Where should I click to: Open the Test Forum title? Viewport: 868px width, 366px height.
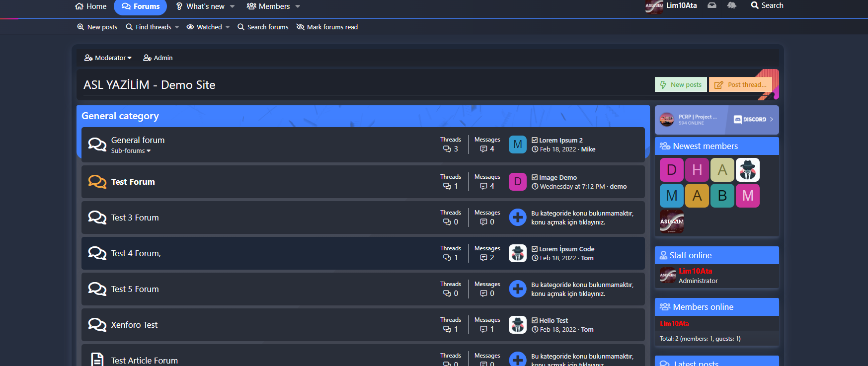[133, 182]
